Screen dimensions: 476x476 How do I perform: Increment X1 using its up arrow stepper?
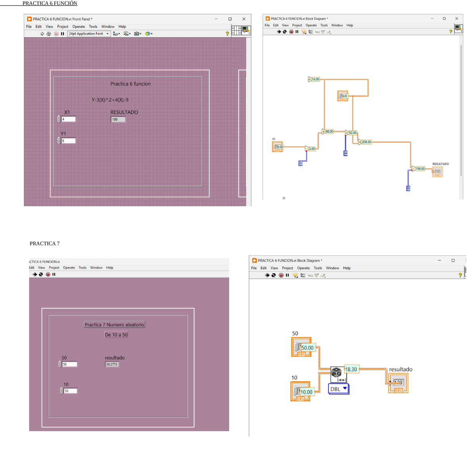(x=59, y=117)
